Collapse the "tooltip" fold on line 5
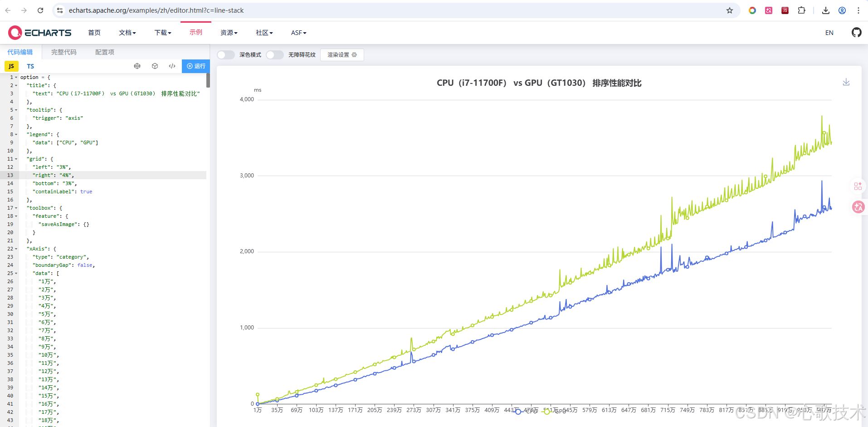This screenshot has height=427, width=868. [16, 110]
